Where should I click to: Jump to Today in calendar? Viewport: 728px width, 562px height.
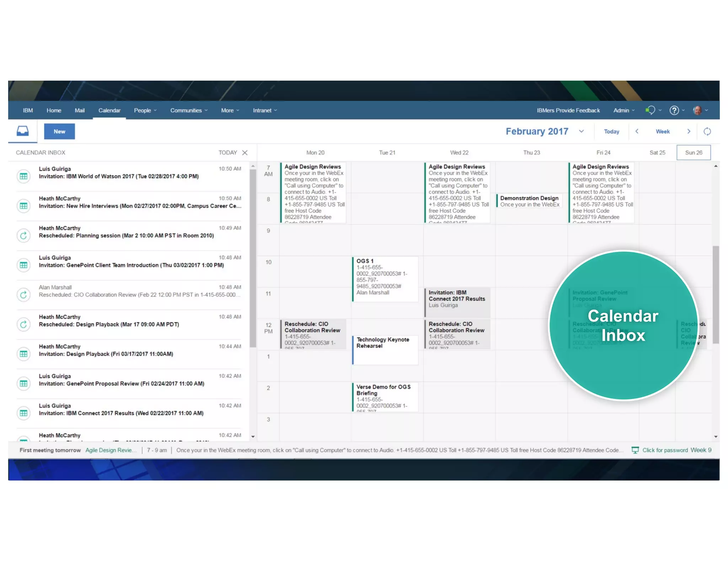pyautogui.click(x=611, y=131)
